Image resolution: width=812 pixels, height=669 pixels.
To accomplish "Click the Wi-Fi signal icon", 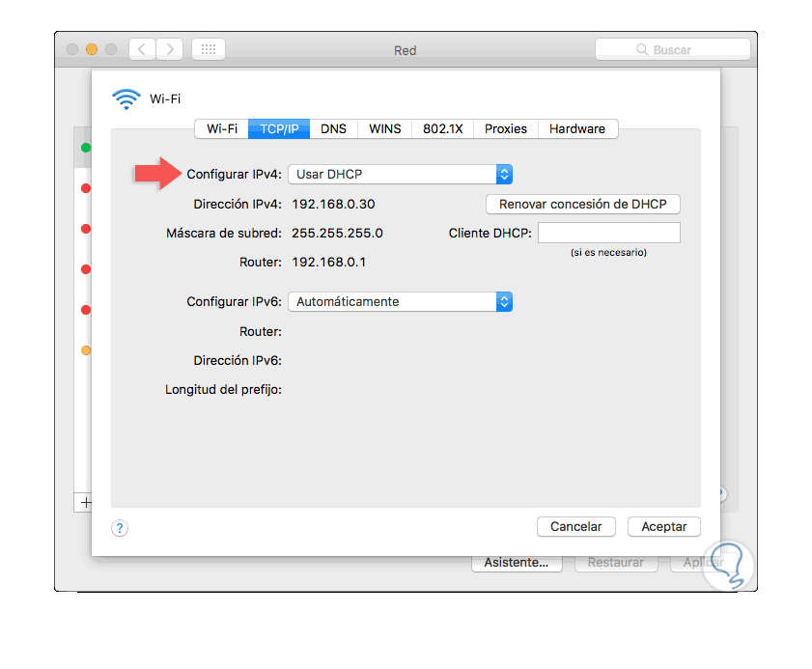I will point(126,98).
